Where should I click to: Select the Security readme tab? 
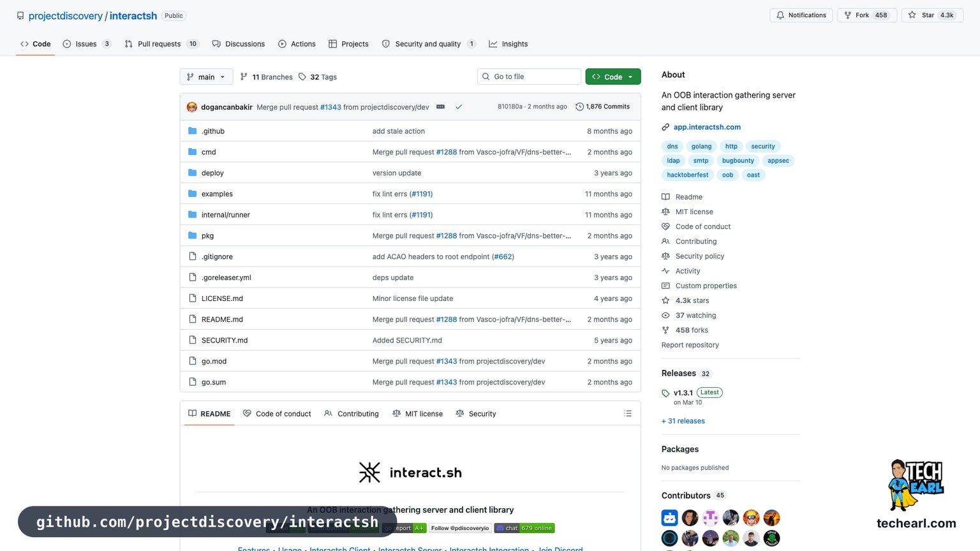point(476,413)
